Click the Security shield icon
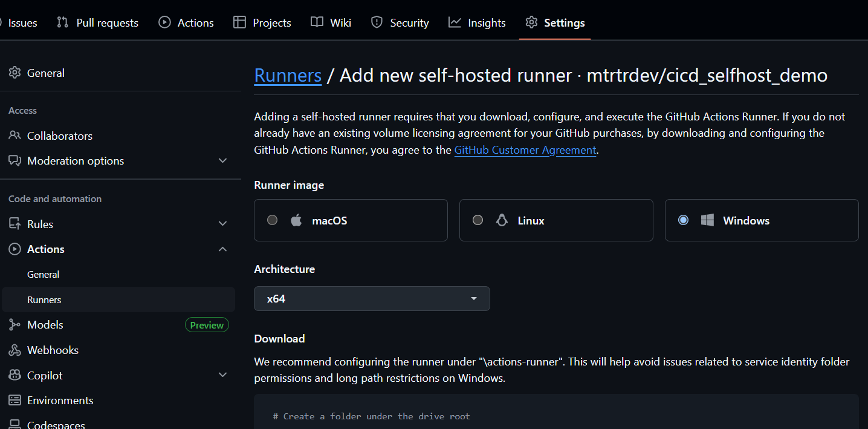The width and height of the screenshot is (868, 429). (377, 22)
